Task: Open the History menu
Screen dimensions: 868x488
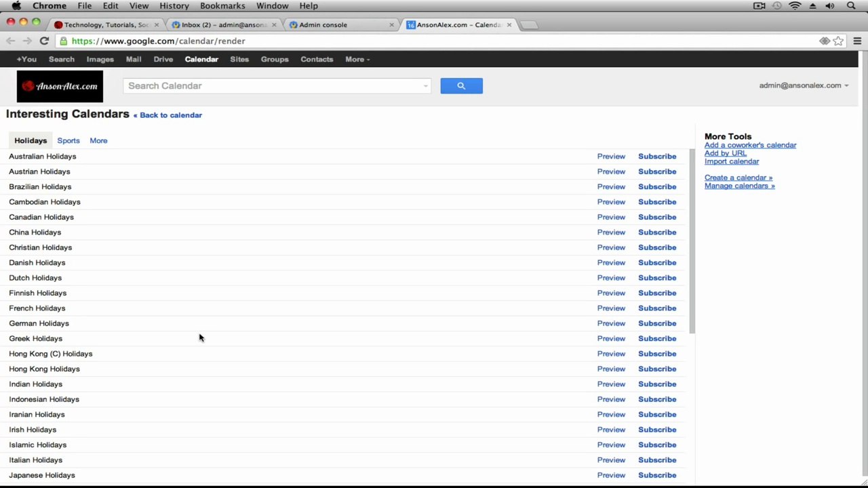Action: coord(174,5)
